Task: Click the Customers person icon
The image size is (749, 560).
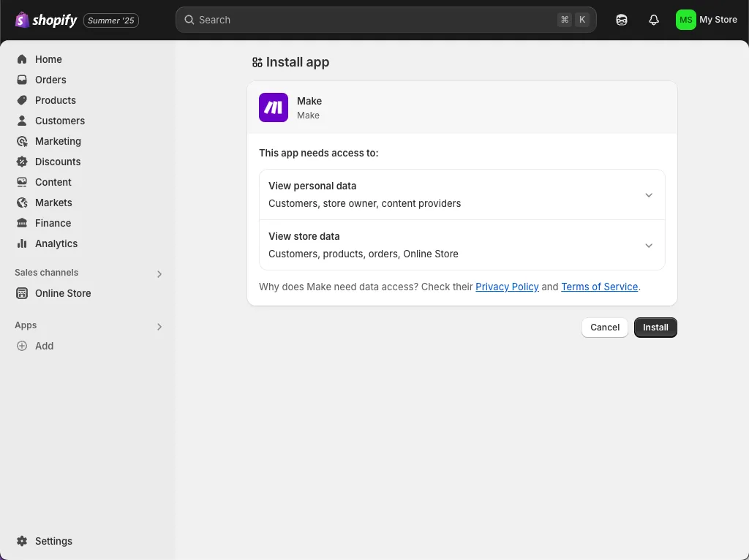Action: [22, 121]
